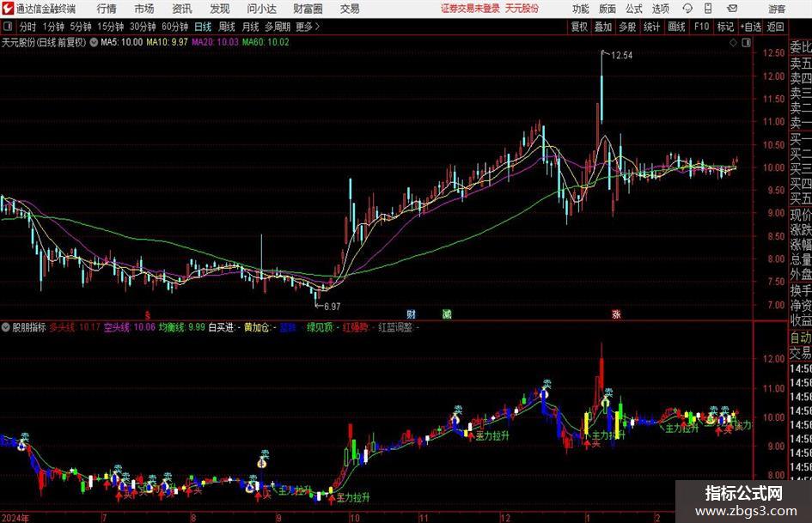Viewport: 812px width, 523px height.
Task: Click the 减 marker icon on chart
Action: pyautogui.click(x=447, y=313)
